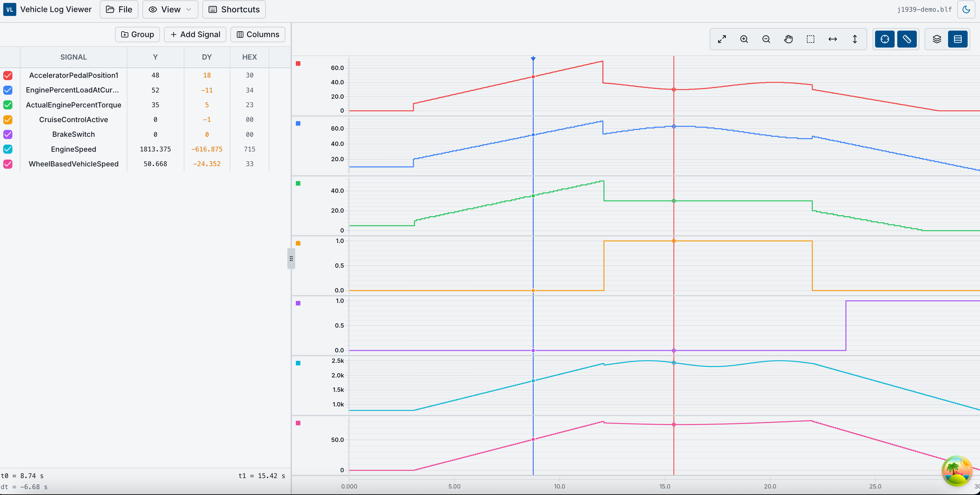Click the Group button
The width and height of the screenshot is (980, 495).
click(x=137, y=34)
